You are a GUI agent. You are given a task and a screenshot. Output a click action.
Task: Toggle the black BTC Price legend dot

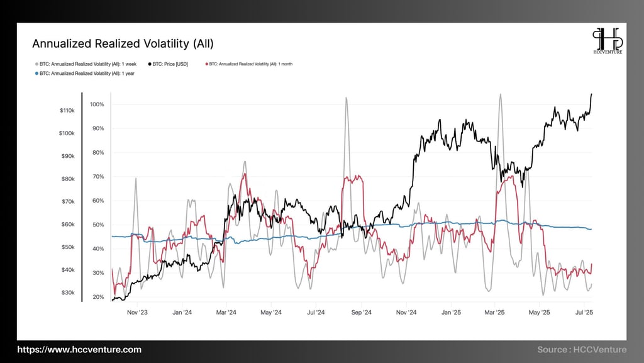coord(150,64)
